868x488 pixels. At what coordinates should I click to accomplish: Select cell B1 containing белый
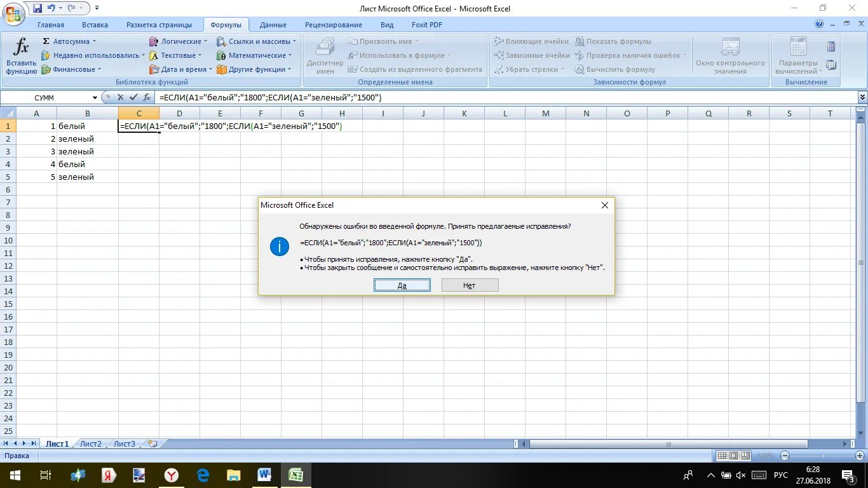pyautogui.click(x=88, y=126)
